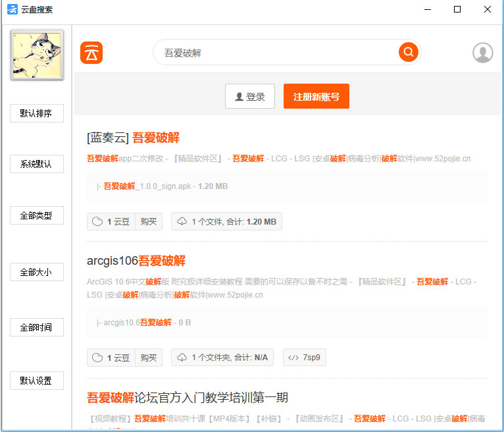Click the orange search magnifier button

click(x=408, y=52)
